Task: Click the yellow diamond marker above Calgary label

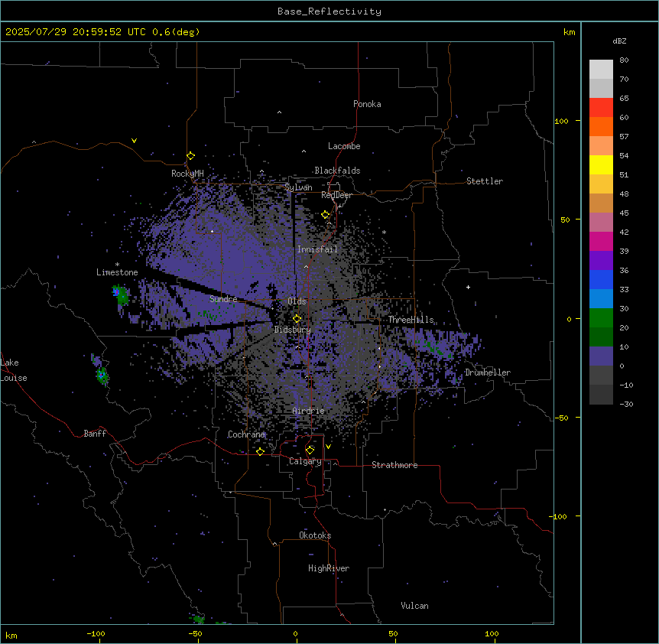Action: point(310,450)
